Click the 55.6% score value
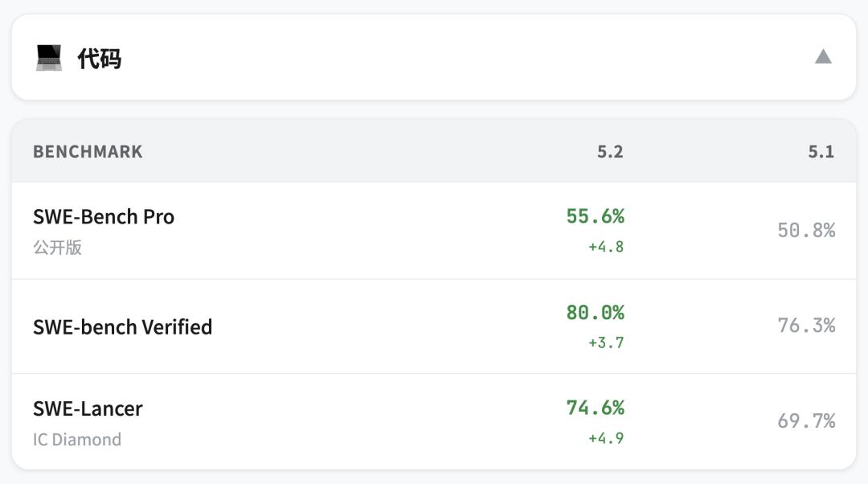This screenshot has height=484, width=868. 595,216
